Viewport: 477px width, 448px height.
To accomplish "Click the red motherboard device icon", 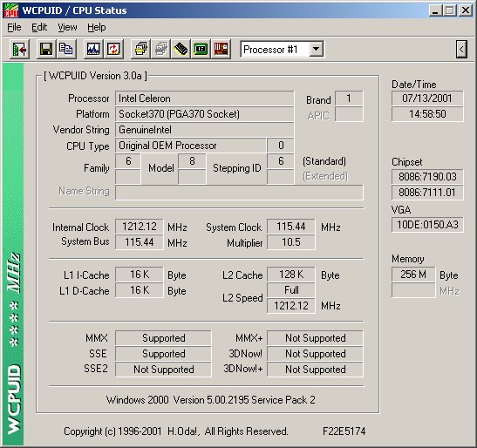I will [221, 49].
